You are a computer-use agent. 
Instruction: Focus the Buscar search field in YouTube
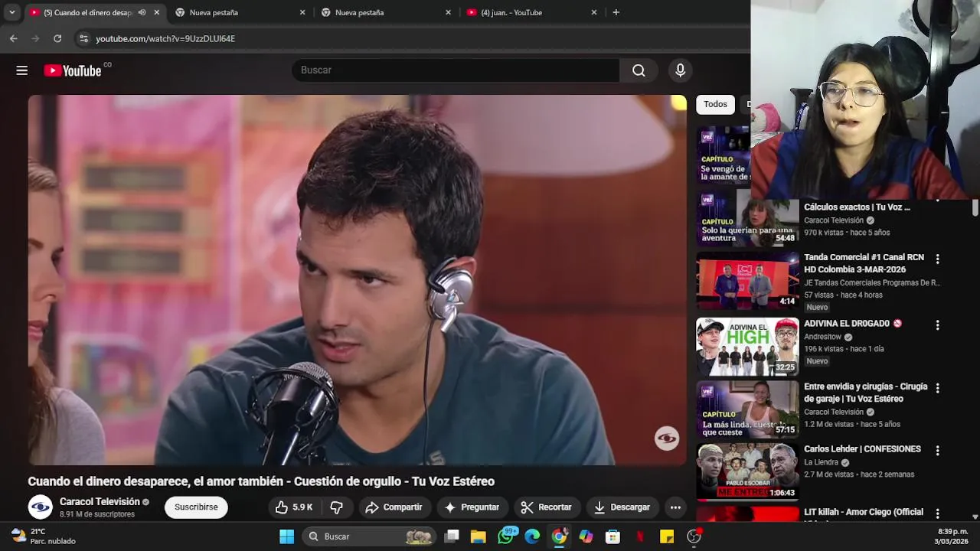[x=456, y=70]
